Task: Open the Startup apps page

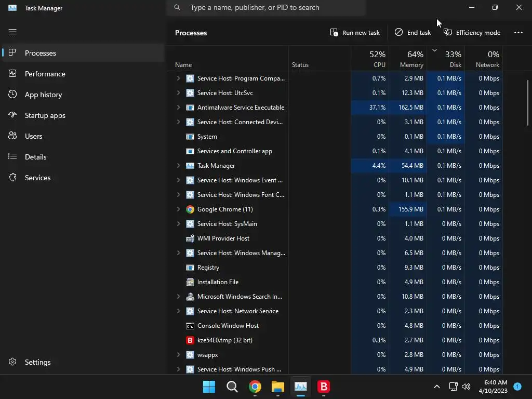Action: 83,115
